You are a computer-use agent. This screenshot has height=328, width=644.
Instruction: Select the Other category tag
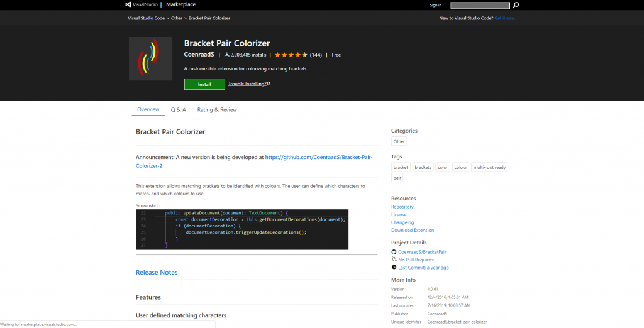coord(399,141)
